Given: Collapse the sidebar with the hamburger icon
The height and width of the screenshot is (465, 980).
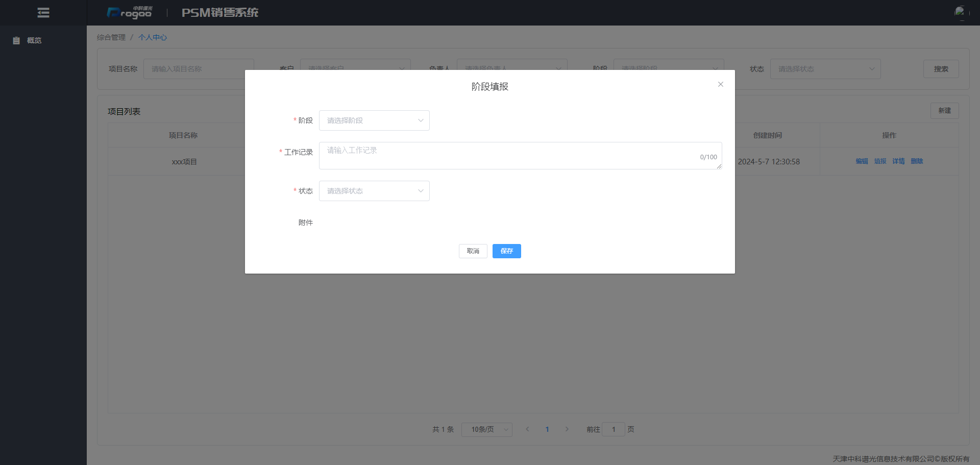Looking at the screenshot, I should pyautogui.click(x=43, y=13).
